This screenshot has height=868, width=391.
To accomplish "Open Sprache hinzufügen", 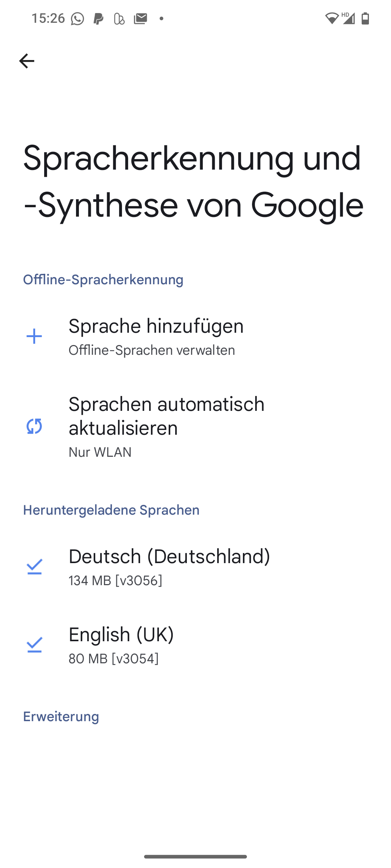I will point(156,326).
